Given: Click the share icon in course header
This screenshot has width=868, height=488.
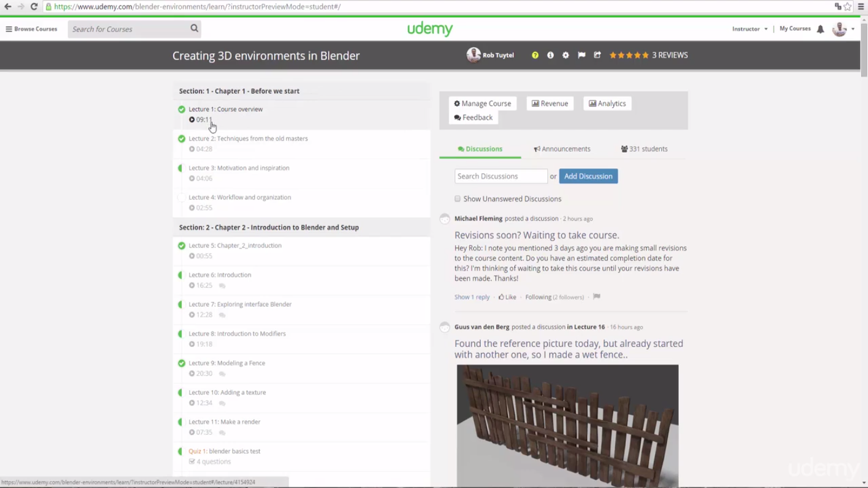Looking at the screenshot, I should click(597, 55).
